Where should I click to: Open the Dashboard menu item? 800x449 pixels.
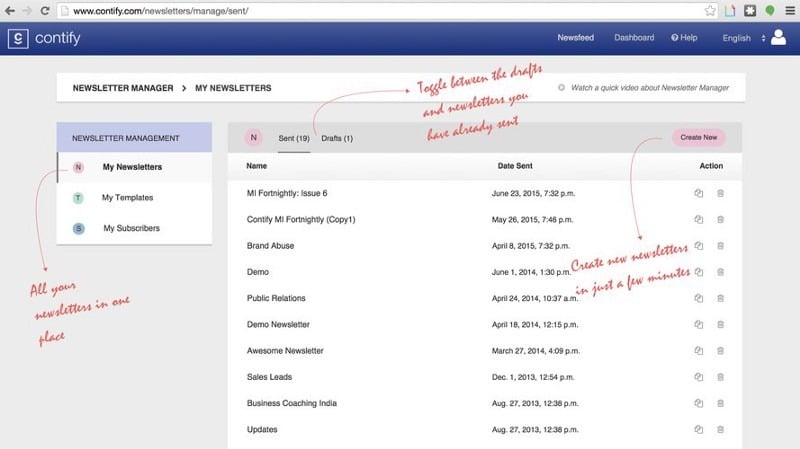click(634, 38)
